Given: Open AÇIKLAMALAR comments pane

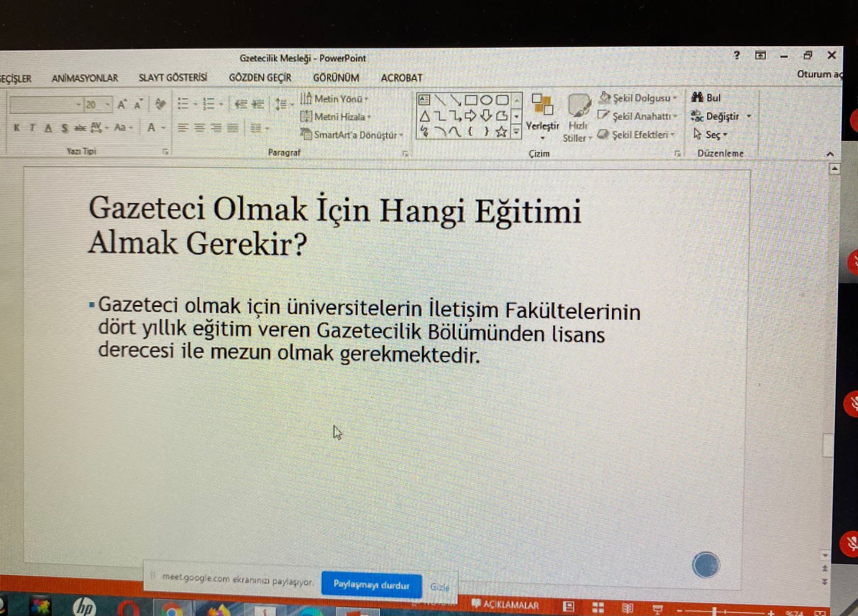Looking at the screenshot, I should tap(505, 605).
